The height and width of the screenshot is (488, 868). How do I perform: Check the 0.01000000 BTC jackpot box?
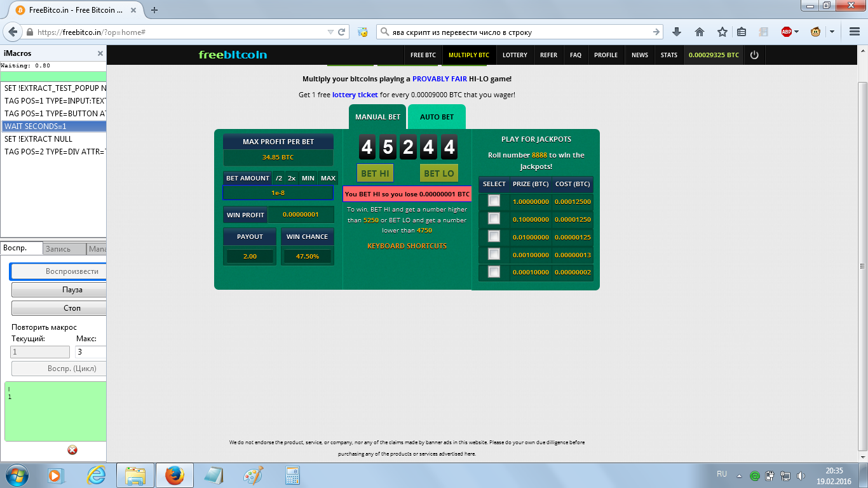pyautogui.click(x=494, y=236)
